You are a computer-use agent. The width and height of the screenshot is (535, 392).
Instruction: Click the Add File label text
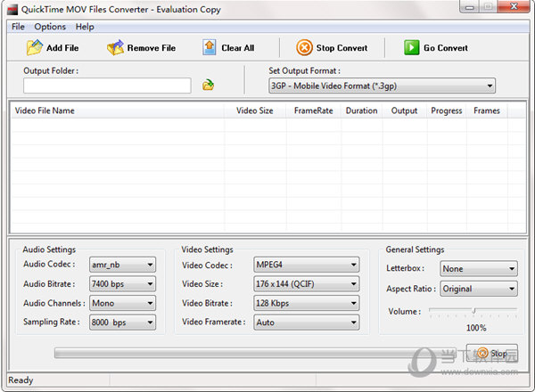coord(62,48)
